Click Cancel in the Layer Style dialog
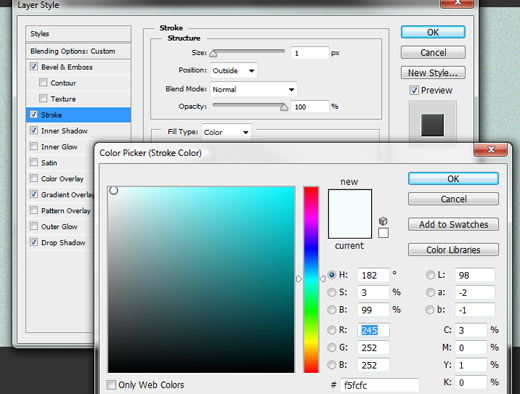 tap(433, 52)
